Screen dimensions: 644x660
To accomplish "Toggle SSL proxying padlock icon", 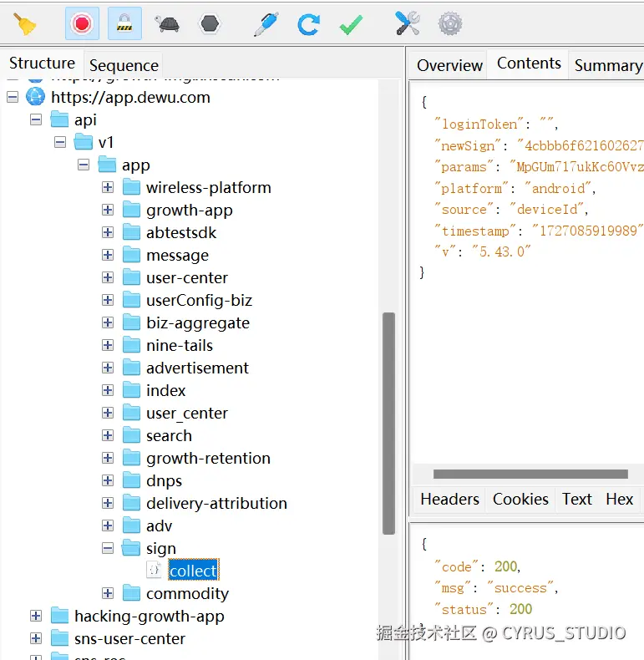I will click(x=124, y=23).
